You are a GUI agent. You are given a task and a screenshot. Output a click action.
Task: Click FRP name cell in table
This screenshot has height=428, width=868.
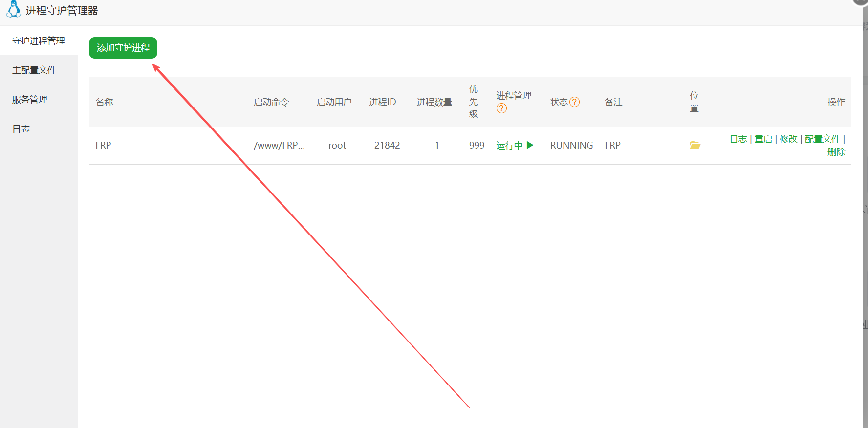pos(103,145)
